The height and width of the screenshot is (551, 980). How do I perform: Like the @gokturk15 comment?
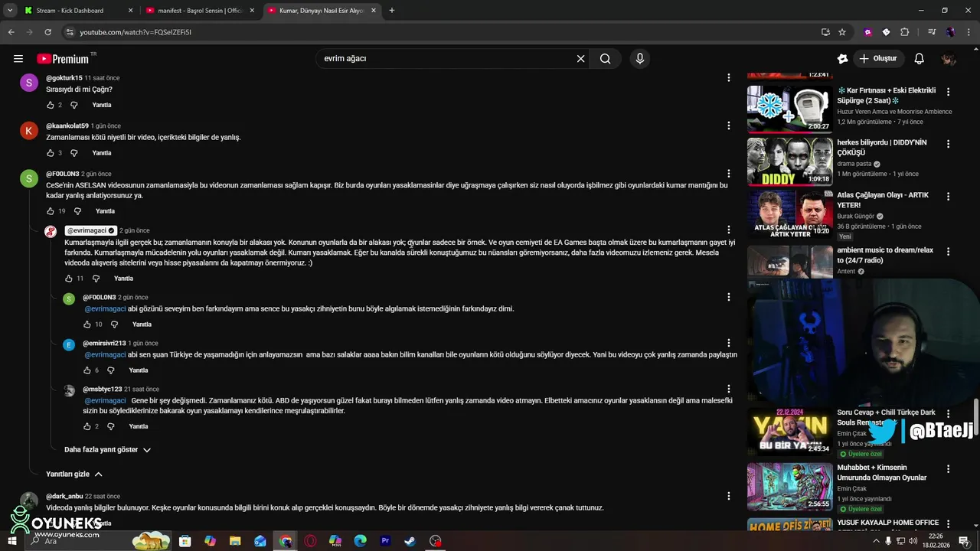51,105
